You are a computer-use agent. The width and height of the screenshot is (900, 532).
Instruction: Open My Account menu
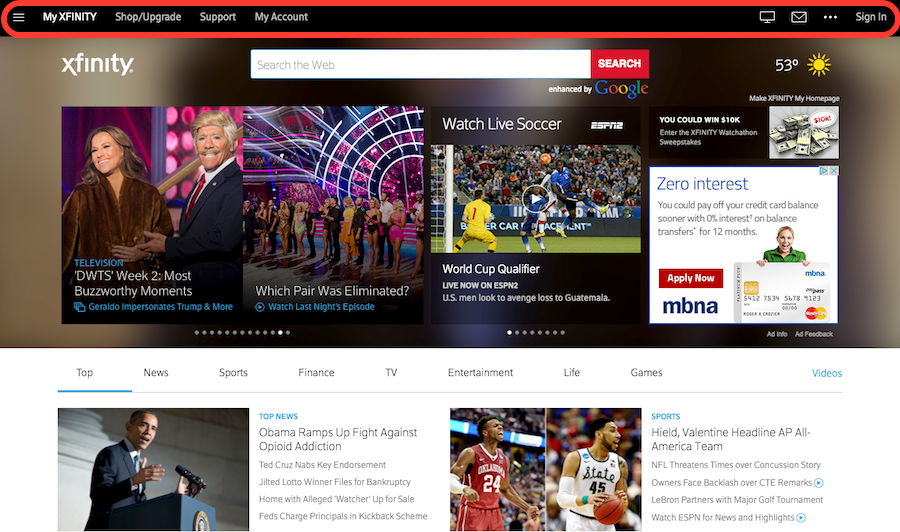(281, 17)
